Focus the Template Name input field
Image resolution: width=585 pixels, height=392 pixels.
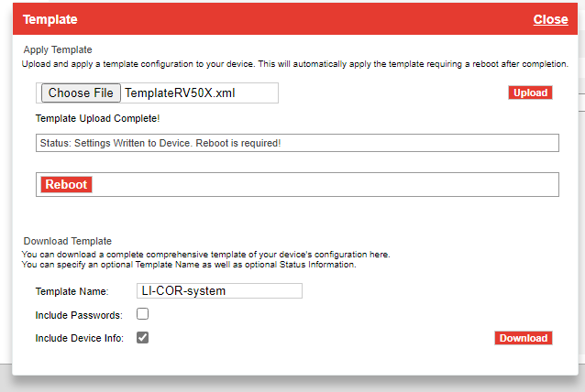[218, 290]
